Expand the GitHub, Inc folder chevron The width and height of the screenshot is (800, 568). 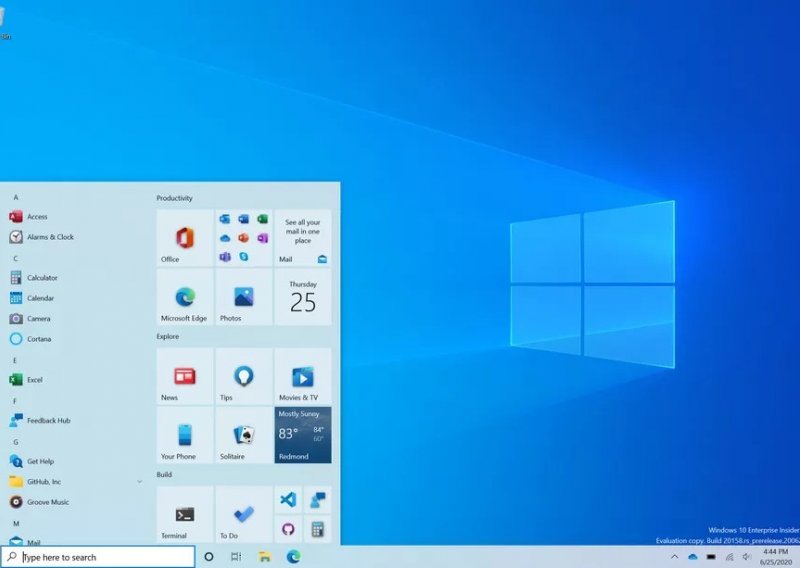(x=139, y=482)
